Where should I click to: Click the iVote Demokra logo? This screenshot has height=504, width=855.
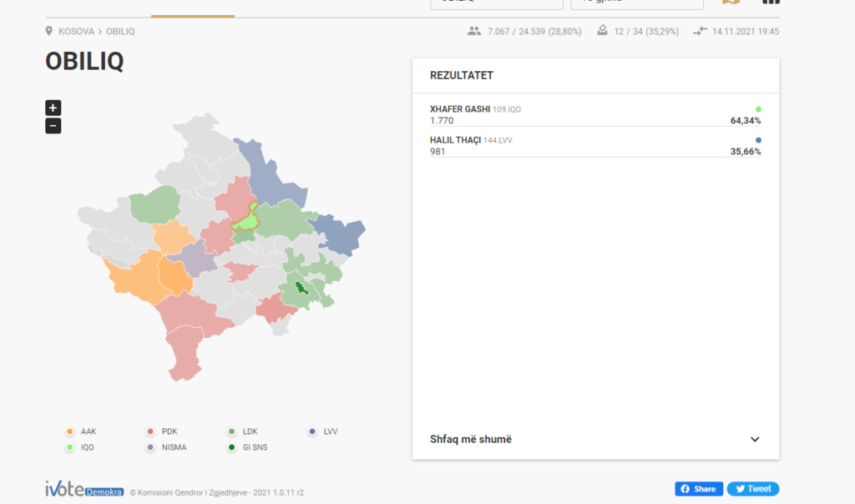[84, 490]
